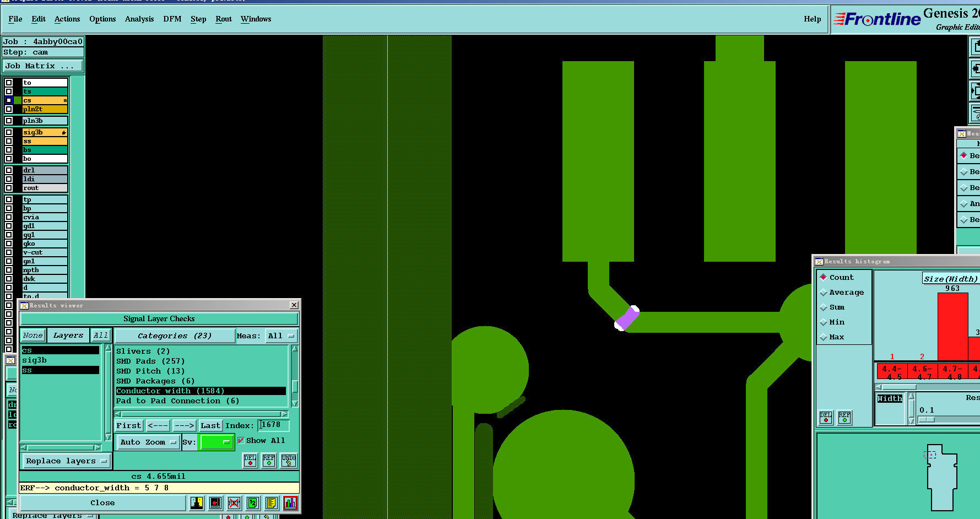Click the lock marker on sig3b layer
This screenshot has height=519, width=980.
tap(64, 132)
